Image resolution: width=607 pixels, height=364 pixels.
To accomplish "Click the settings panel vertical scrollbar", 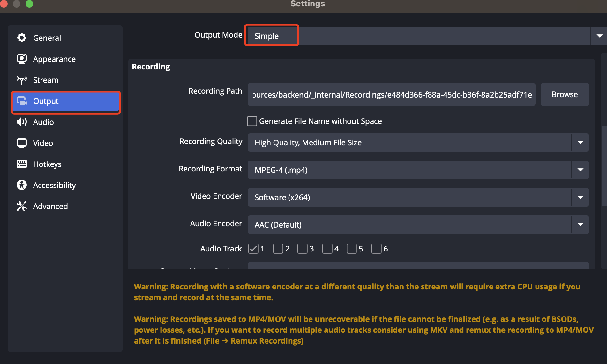I will click(603, 166).
